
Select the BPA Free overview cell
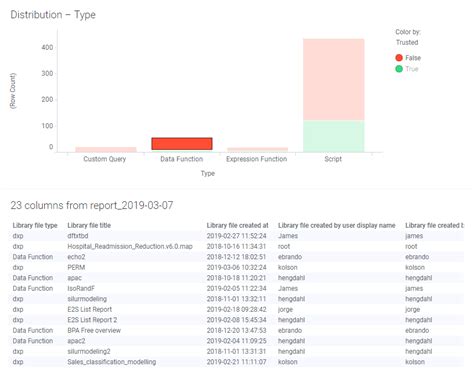click(x=94, y=330)
